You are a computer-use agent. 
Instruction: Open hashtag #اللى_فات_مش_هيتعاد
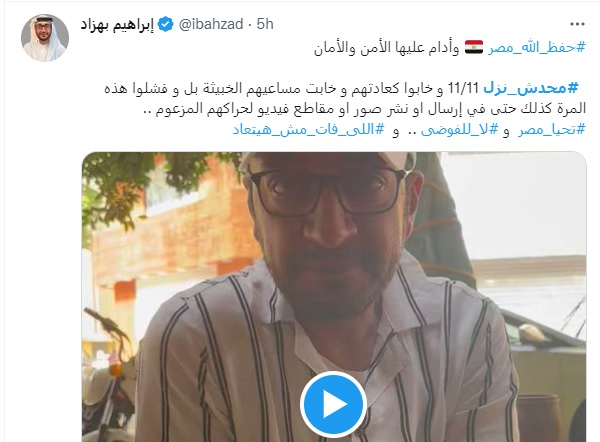pos(308,130)
